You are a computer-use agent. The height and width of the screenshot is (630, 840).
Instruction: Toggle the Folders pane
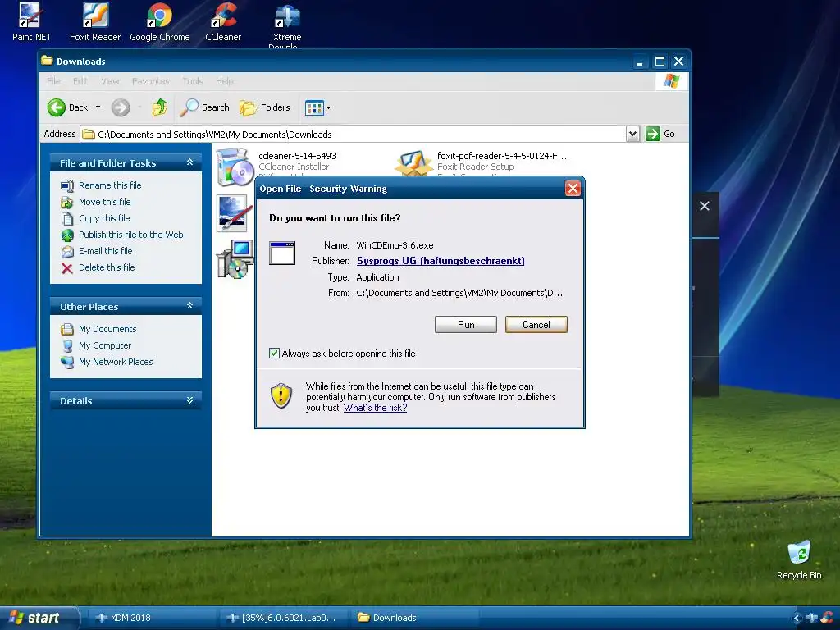pyautogui.click(x=265, y=107)
